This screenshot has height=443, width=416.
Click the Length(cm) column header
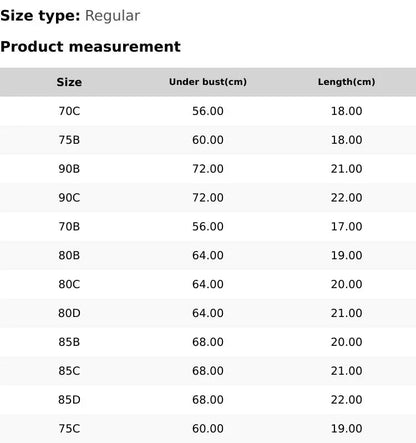click(x=346, y=82)
